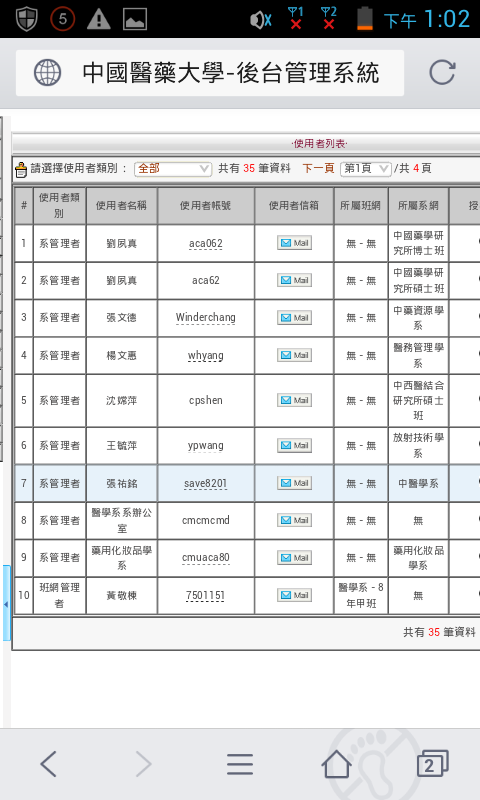Click the Mail icon for save8201

click(294, 483)
